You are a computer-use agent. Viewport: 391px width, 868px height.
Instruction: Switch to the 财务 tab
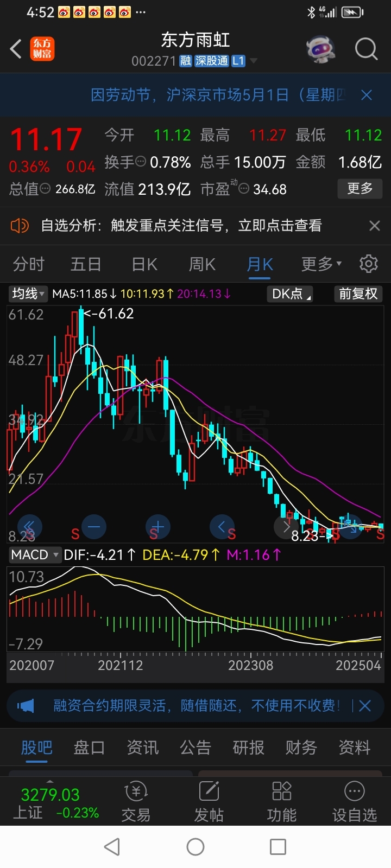(x=301, y=748)
